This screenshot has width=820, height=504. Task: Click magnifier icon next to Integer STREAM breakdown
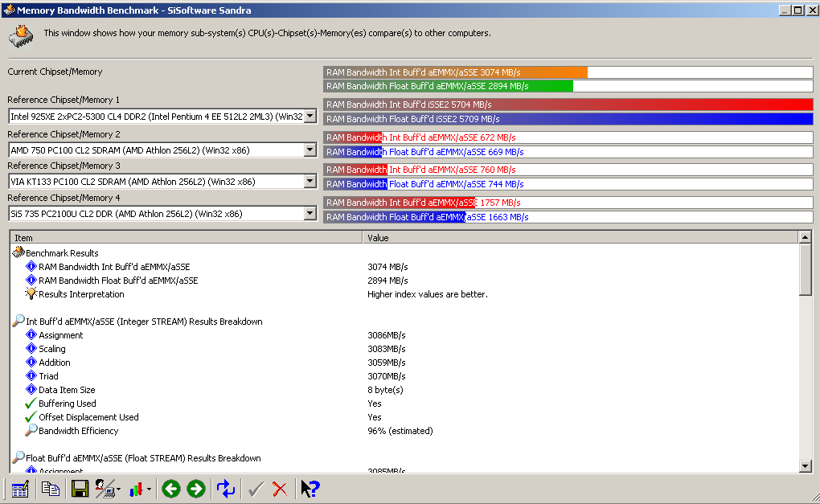tap(18, 321)
